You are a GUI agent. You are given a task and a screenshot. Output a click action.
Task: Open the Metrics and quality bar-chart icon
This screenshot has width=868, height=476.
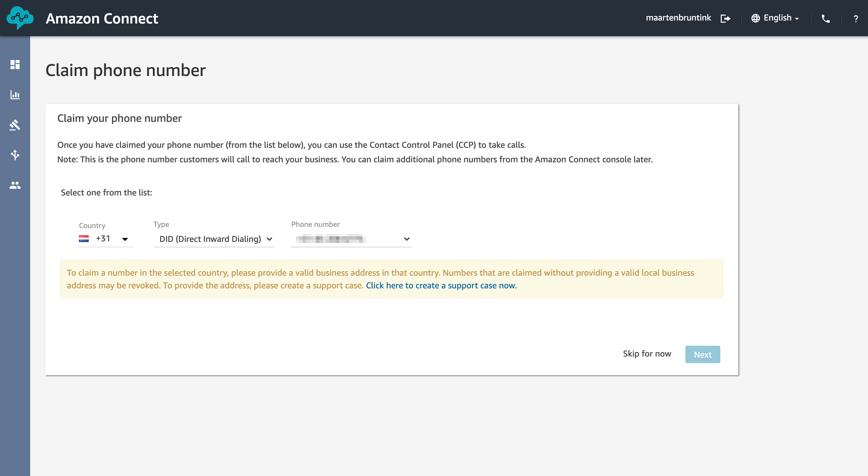15,94
